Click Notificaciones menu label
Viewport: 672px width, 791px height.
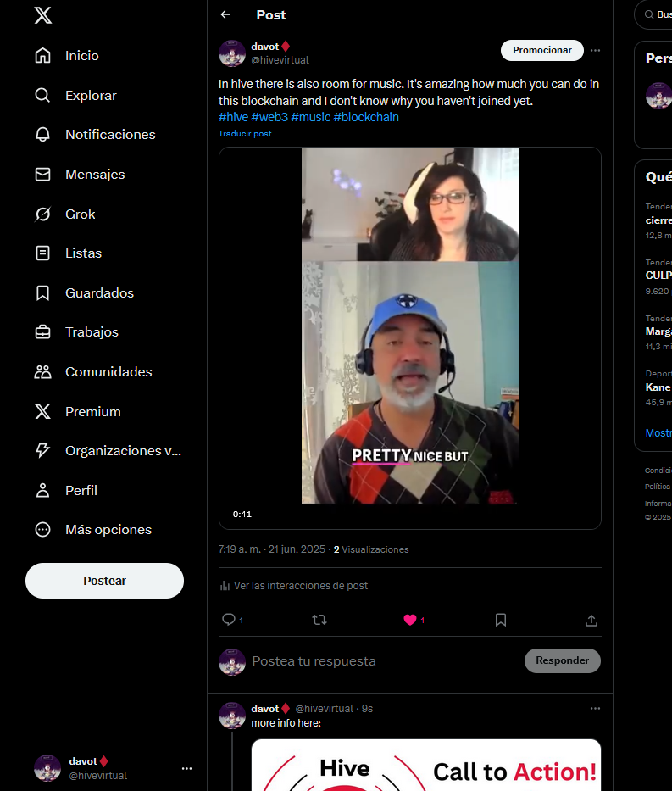point(110,134)
